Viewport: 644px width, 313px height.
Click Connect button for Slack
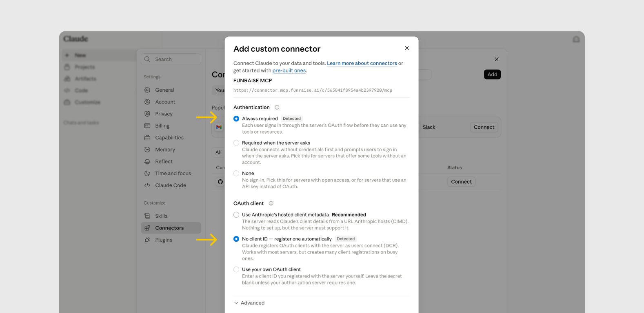(x=484, y=127)
